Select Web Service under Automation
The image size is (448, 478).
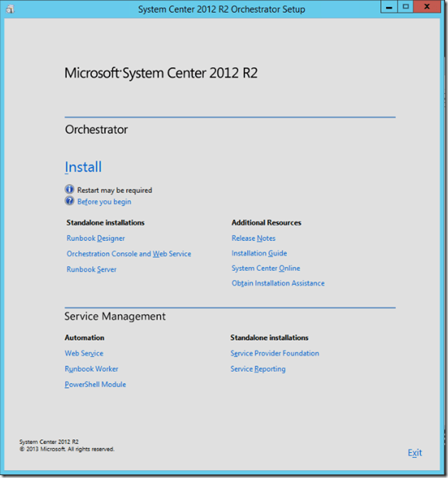[x=84, y=353]
